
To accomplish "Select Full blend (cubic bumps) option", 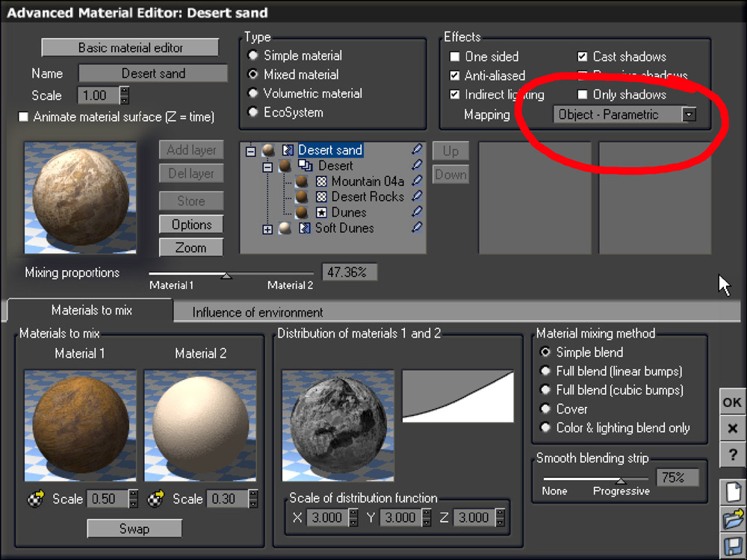I will click(545, 390).
